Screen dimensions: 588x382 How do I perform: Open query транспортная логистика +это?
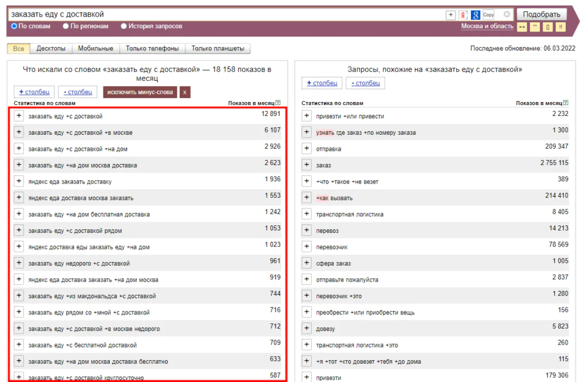click(357, 345)
